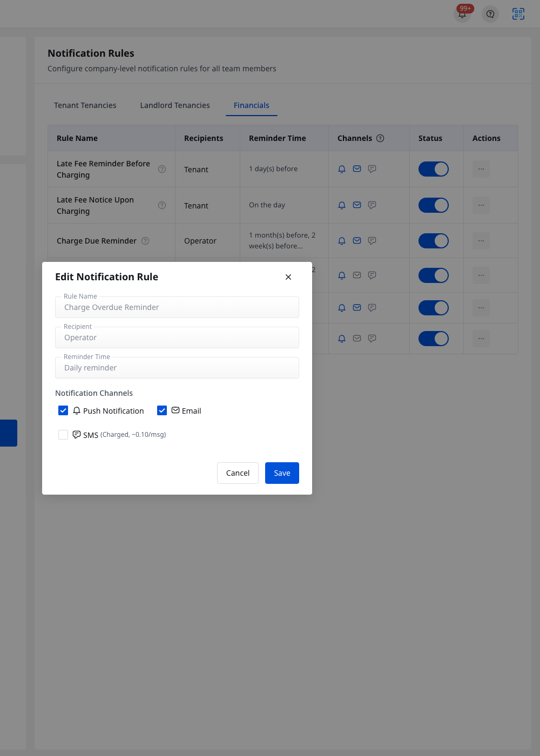Open actions menu in the last table row

(481, 339)
